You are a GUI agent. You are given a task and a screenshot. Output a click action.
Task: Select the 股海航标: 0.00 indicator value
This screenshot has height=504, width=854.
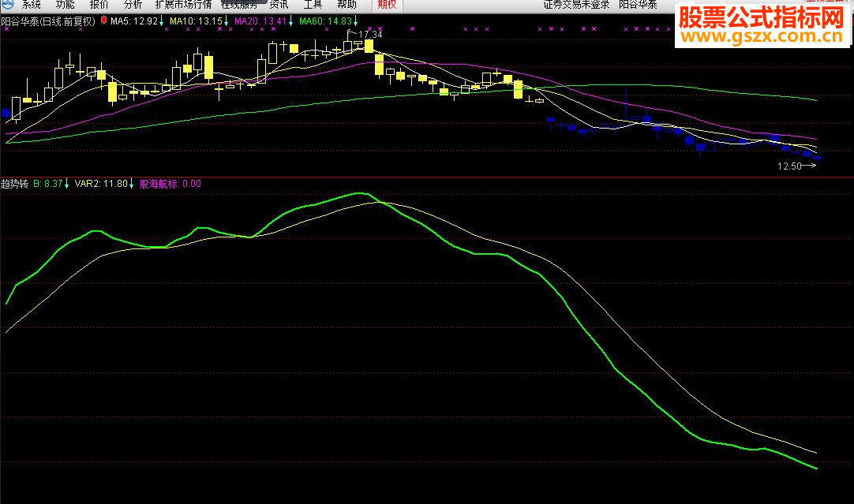click(170, 184)
